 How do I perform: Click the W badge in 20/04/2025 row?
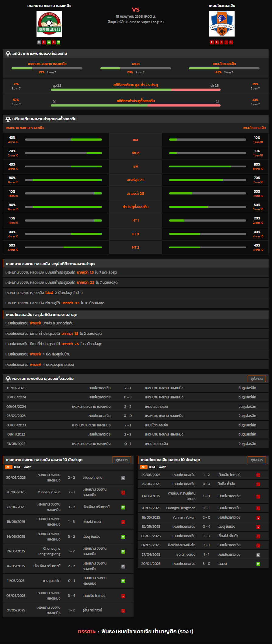[258, 564]
